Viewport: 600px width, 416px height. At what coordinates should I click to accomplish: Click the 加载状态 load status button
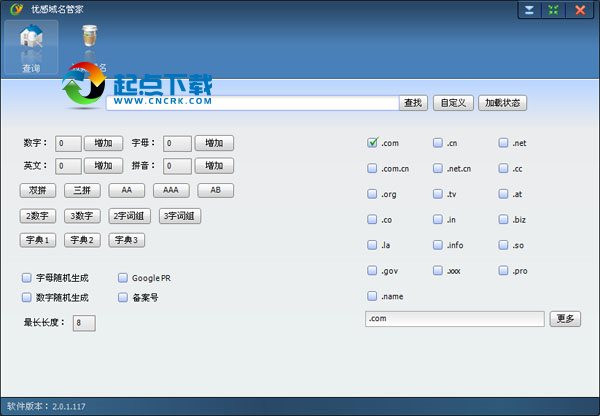[x=502, y=103]
